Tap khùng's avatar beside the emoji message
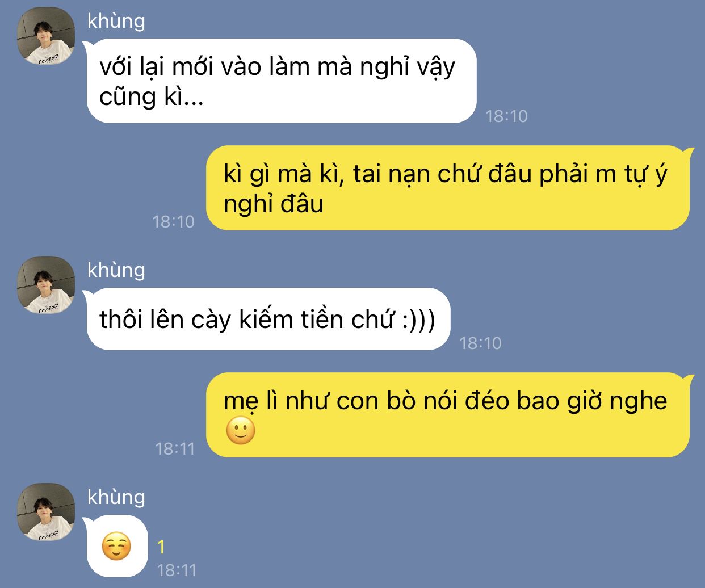 tap(46, 512)
